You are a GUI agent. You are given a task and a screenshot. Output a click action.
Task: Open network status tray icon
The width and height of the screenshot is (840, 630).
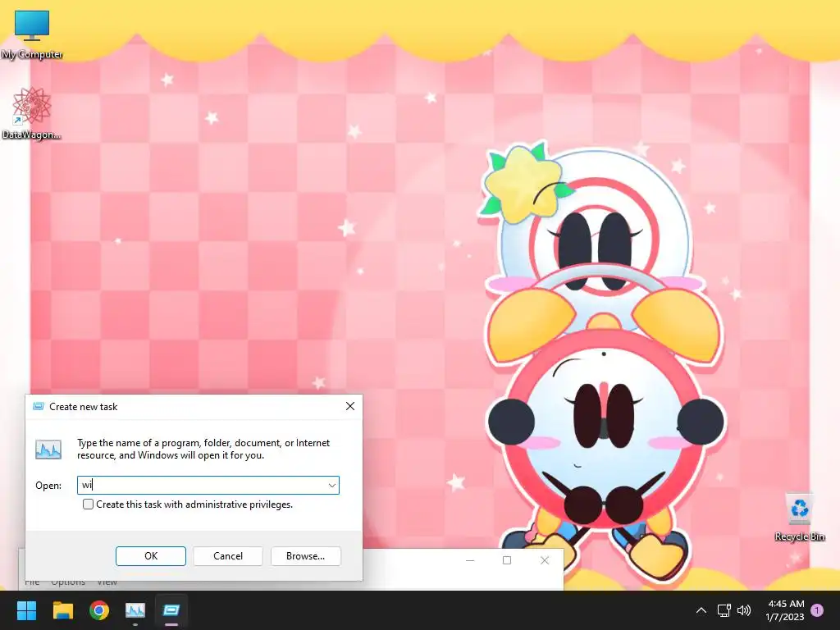pyautogui.click(x=724, y=610)
